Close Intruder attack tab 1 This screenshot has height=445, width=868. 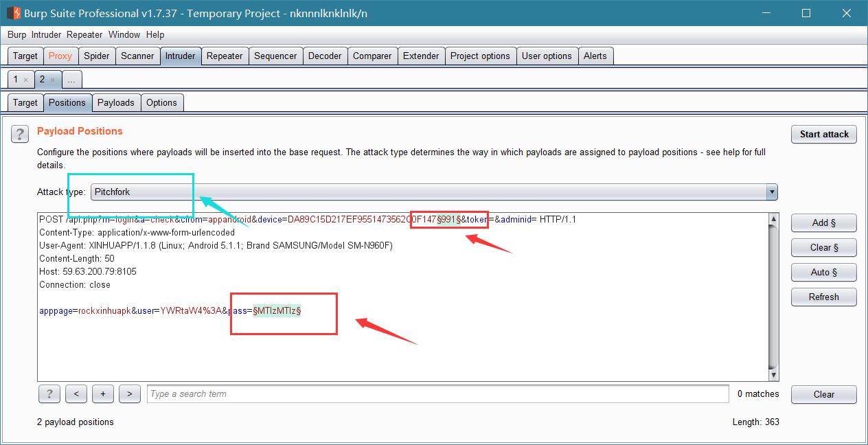tap(26, 80)
